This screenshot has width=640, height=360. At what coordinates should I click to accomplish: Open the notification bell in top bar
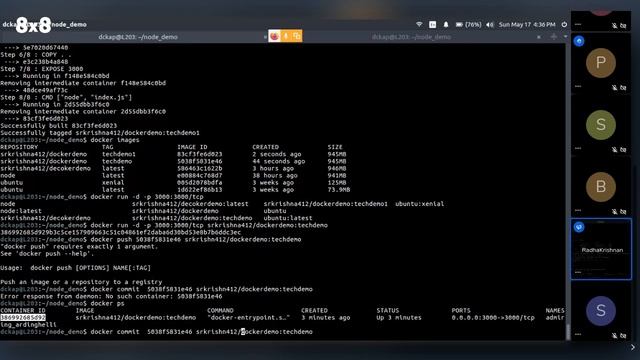point(446,24)
